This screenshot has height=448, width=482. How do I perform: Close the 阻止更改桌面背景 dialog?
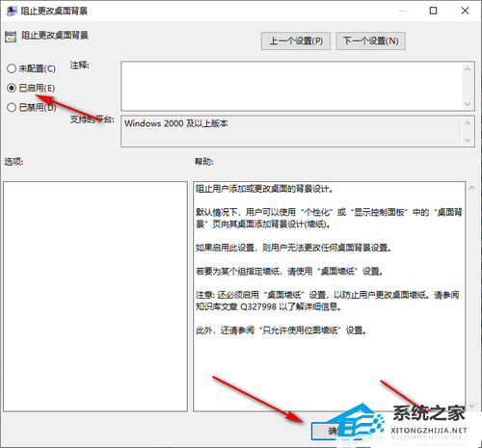(x=465, y=11)
